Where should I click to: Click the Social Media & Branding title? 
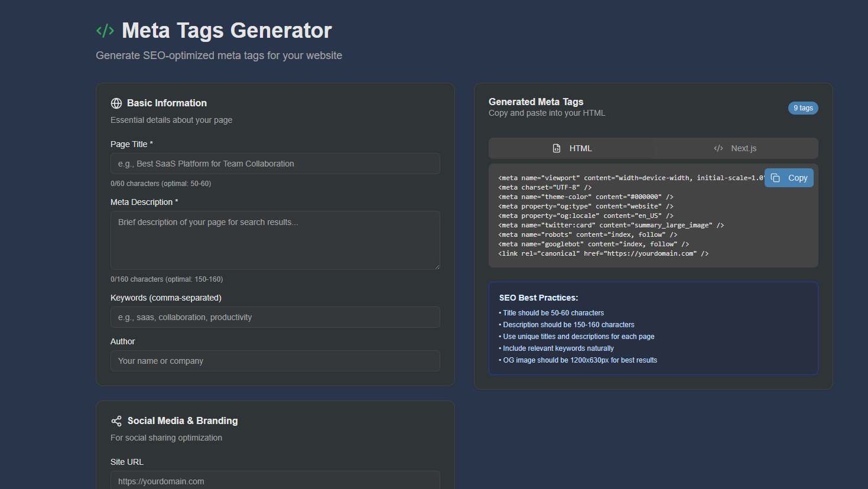(x=183, y=421)
